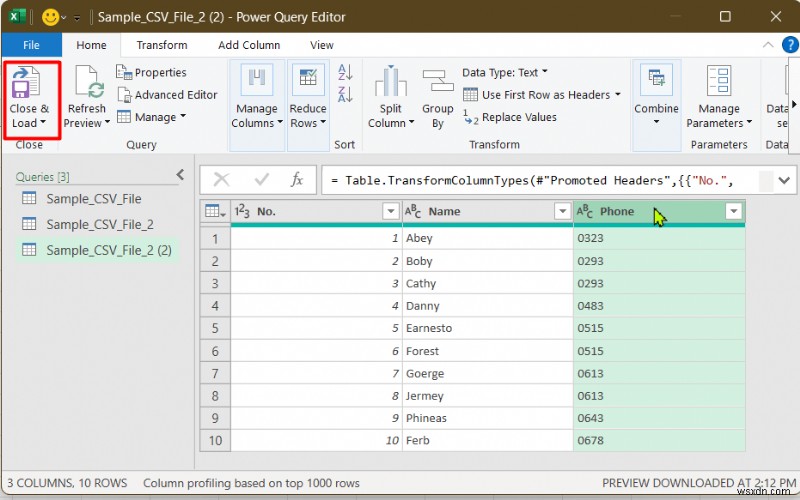
Task: Click the Split Column icon
Action: (390, 82)
